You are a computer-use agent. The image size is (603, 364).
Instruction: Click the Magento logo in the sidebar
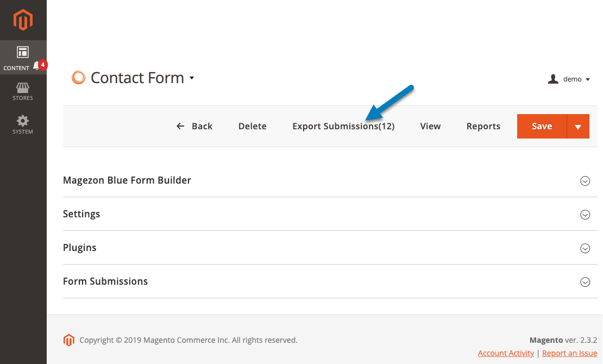[x=23, y=20]
